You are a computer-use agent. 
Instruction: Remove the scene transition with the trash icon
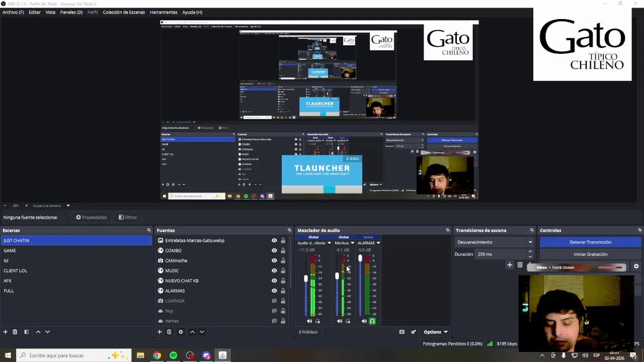(x=520, y=265)
